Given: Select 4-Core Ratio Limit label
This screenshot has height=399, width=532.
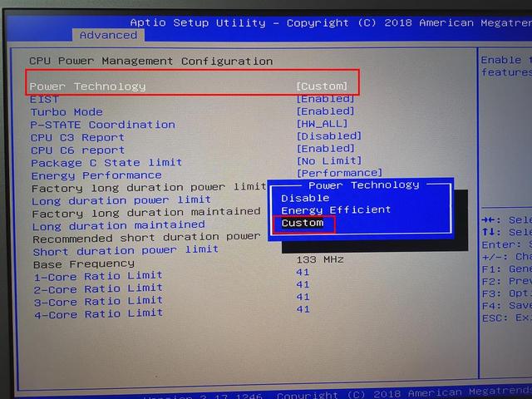Looking at the screenshot, I should tap(98, 314).
